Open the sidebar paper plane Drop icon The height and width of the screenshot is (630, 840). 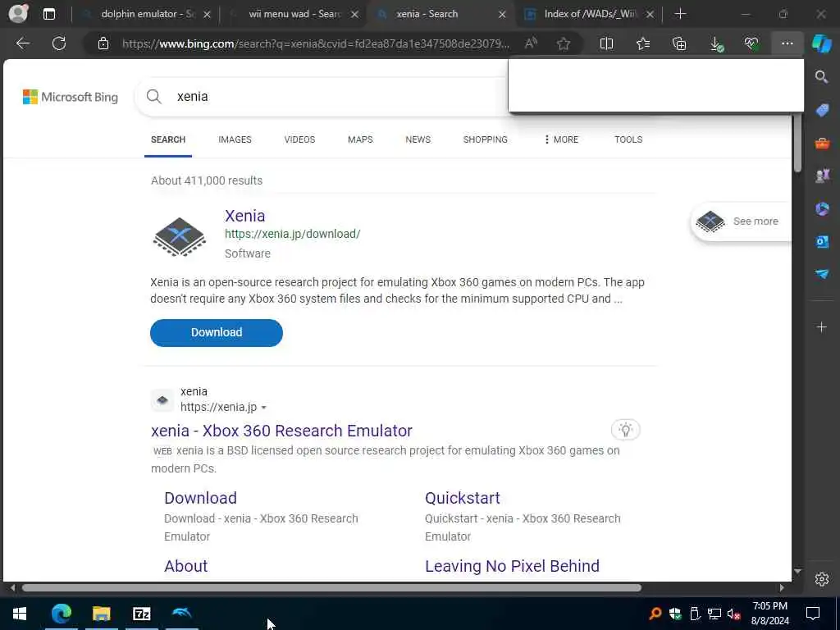(x=822, y=274)
